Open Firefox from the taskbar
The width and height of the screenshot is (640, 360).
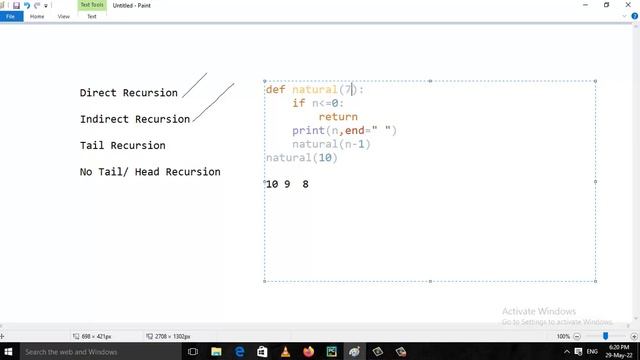[309, 351]
